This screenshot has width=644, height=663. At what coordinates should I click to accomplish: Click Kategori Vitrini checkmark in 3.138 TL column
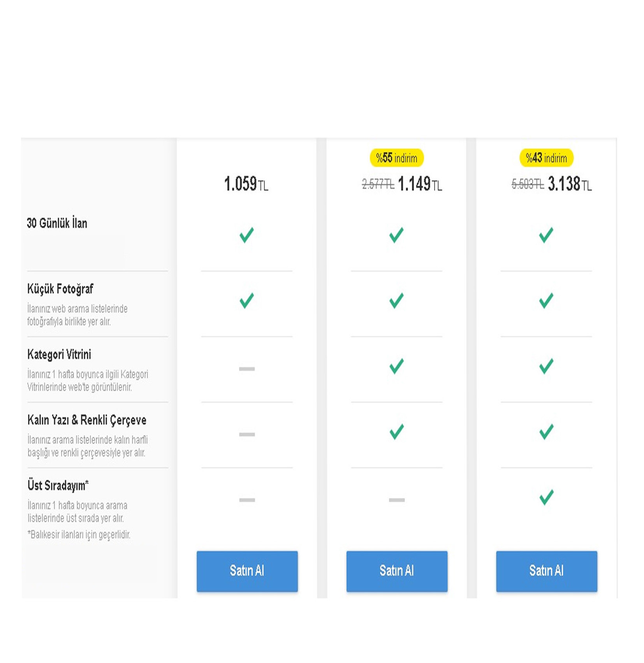coord(546,366)
